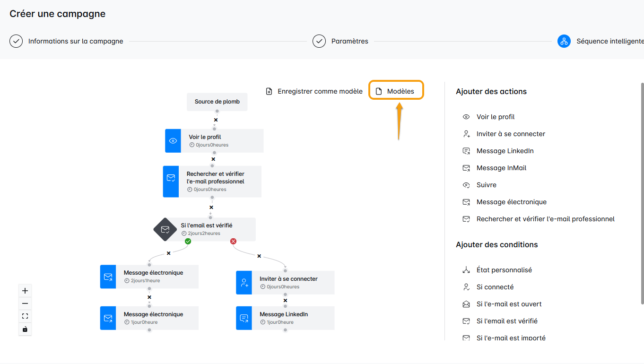Add the État personnalisé condition
Screen dimensions: 644x364
click(x=504, y=270)
